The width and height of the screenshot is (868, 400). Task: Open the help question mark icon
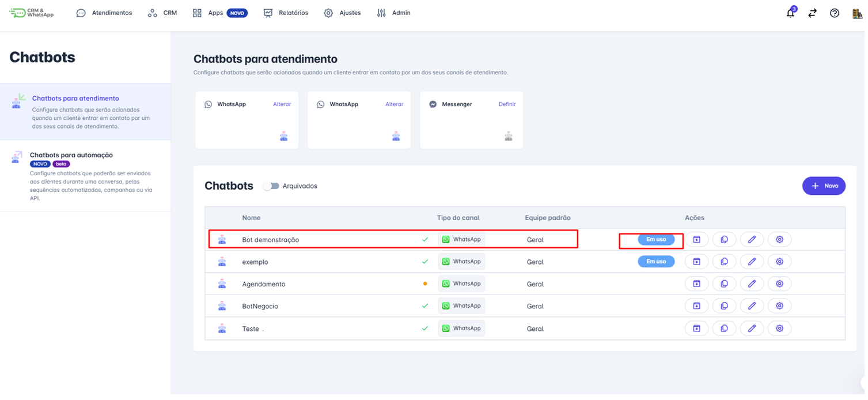click(x=835, y=13)
